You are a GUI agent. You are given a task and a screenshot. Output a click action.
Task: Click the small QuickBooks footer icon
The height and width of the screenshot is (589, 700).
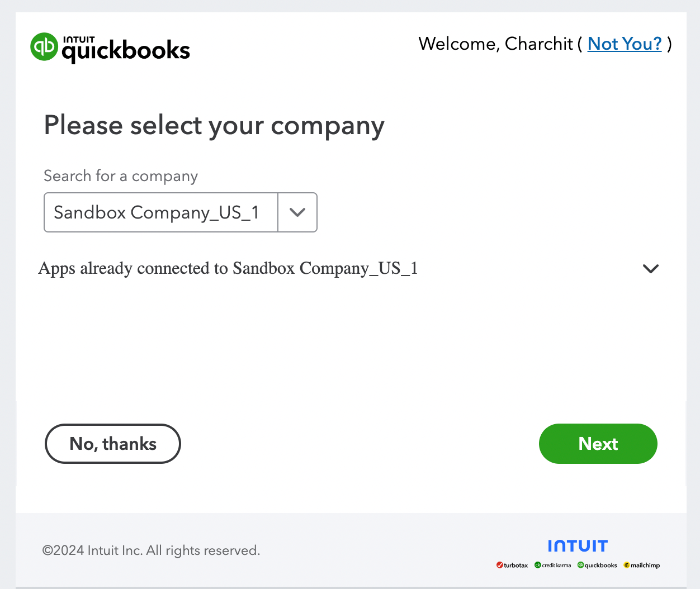[580, 565]
